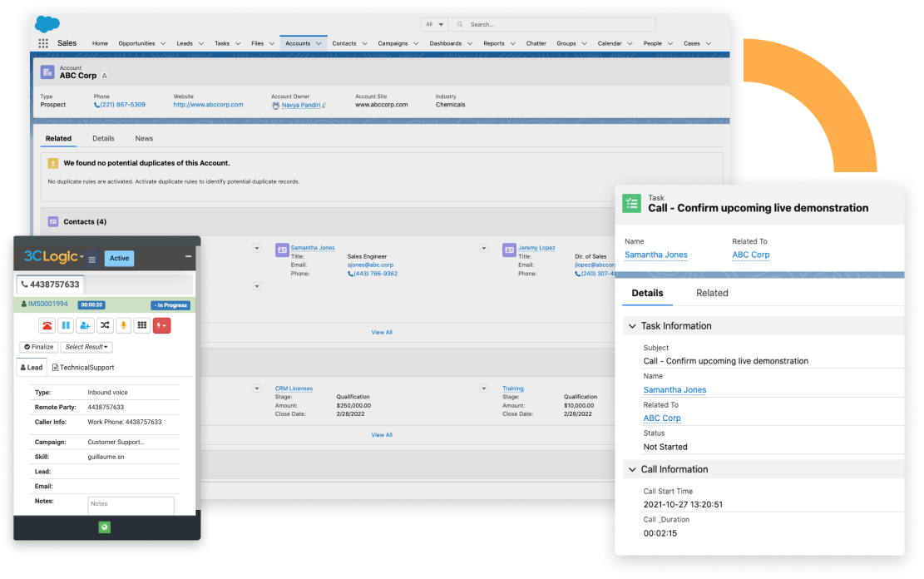Collapse the Call Information section
Screen dimensions: 924x579
(632, 469)
